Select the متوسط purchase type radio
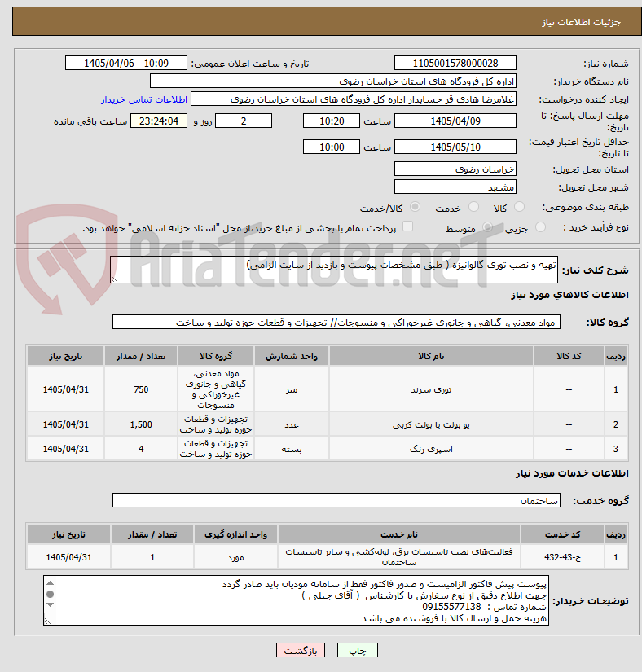Viewport: 642px width, 672px height. tap(487, 227)
